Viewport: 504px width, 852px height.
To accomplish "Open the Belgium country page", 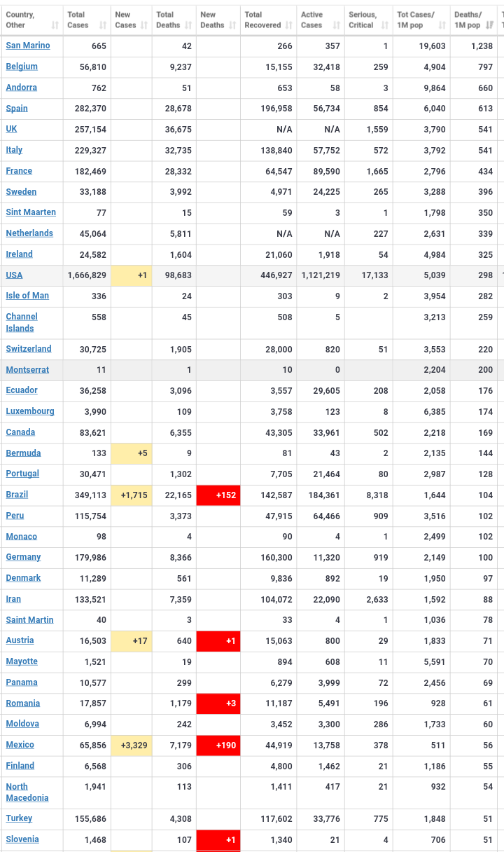I will [x=22, y=67].
